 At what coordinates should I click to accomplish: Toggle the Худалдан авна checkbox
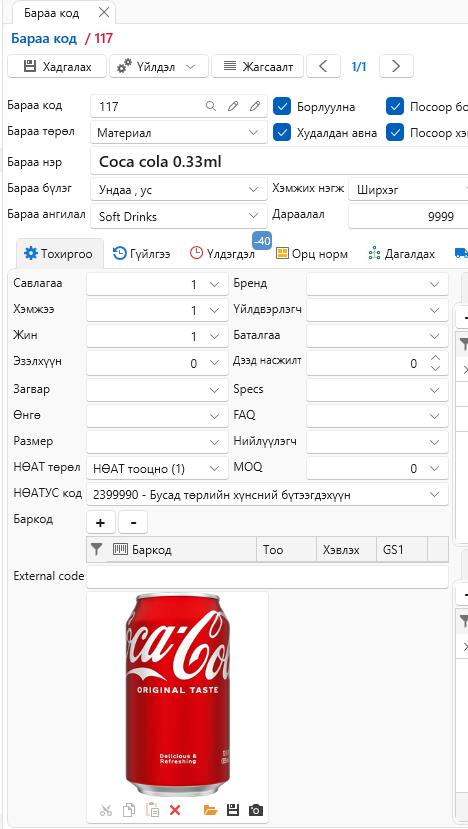[282, 132]
